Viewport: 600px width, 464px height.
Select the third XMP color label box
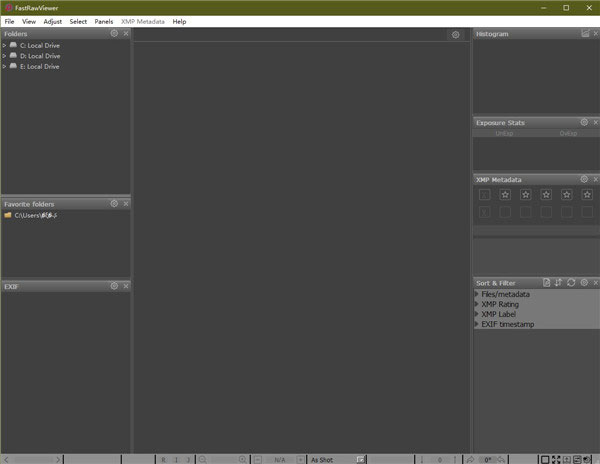[x=546, y=212]
